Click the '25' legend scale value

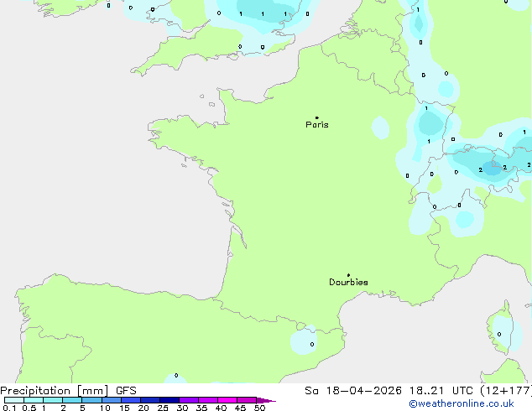click(x=163, y=408)
